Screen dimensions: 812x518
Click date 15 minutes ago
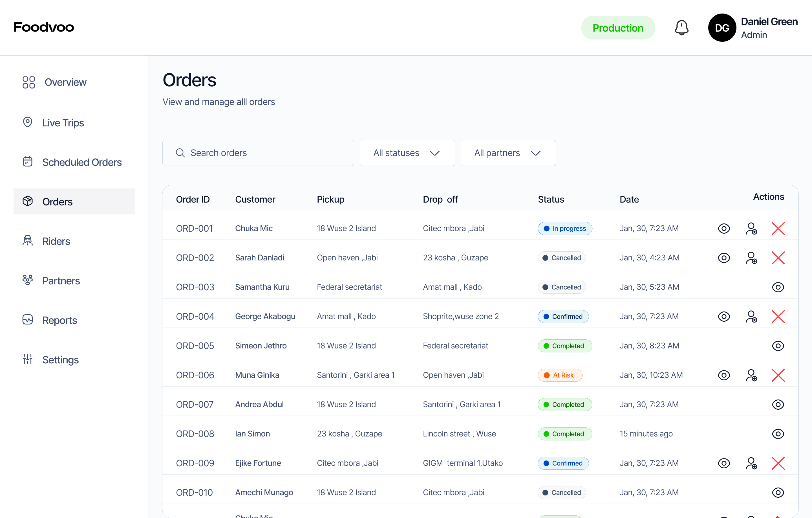[x=646, y=434]
